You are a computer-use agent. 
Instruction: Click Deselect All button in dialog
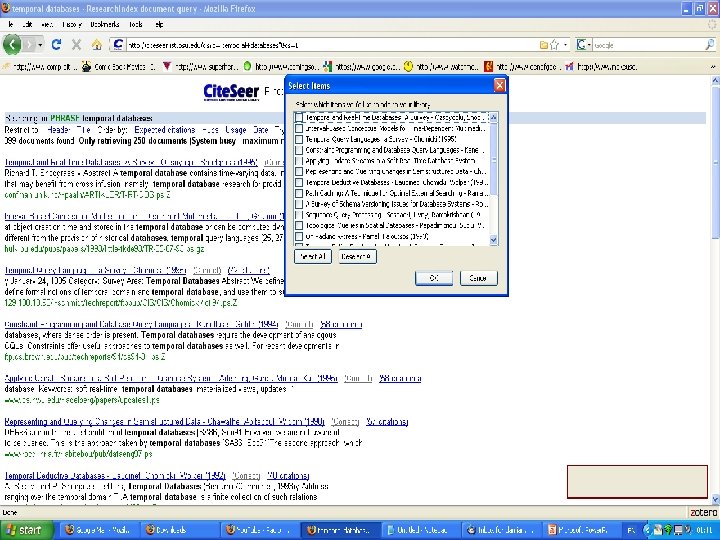point(357,256)
